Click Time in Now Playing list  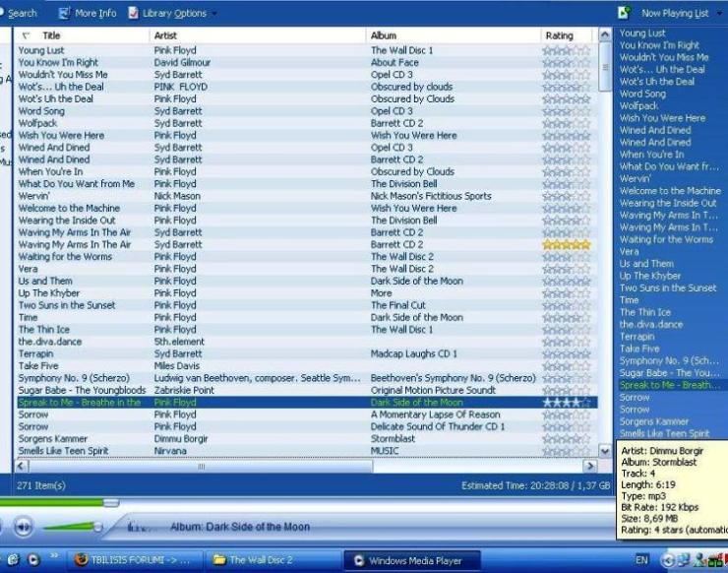629,300
